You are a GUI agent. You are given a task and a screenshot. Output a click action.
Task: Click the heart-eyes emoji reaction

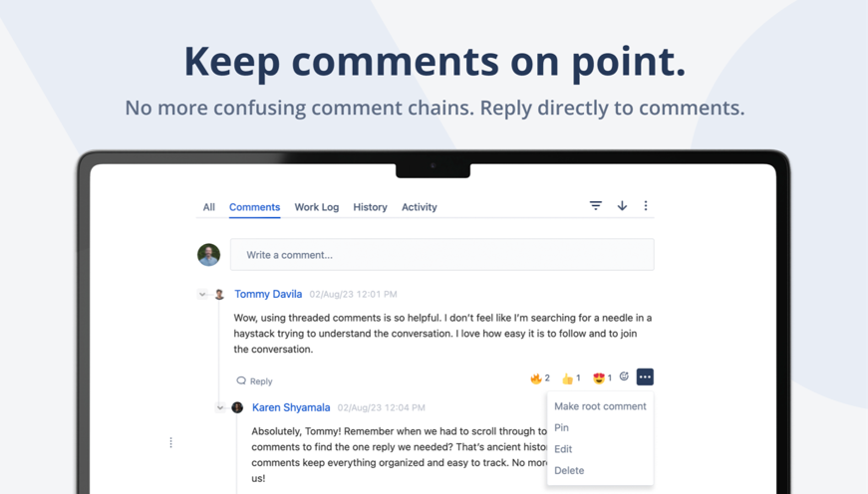coord(601,378)
